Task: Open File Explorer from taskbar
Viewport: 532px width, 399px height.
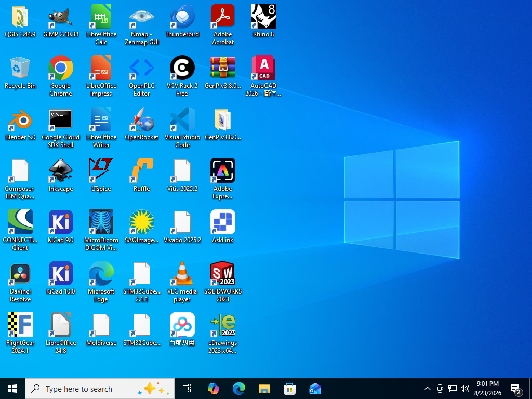Action: pos(264,389)
